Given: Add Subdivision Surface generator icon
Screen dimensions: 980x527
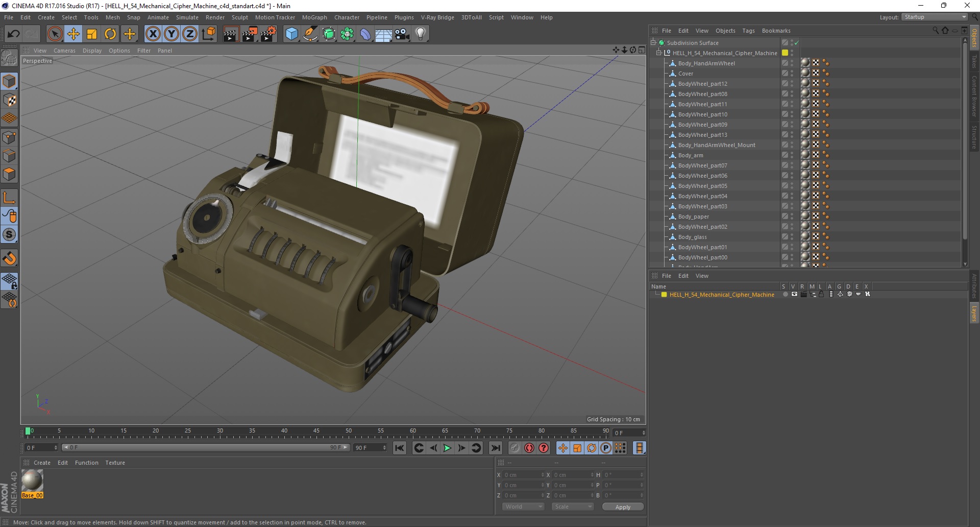Looking at the screenshot, I should (329, 34).
